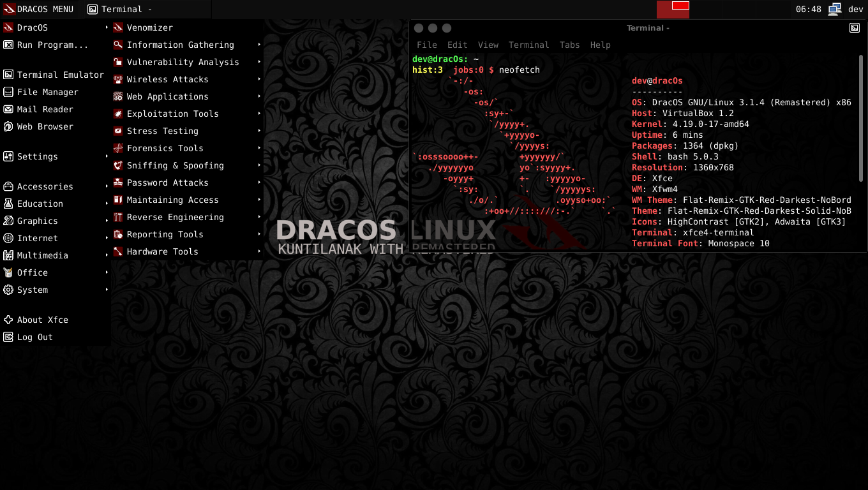Image resolution: width=868 pixels, height=490 pixels.
Task: Click the Reporting Tools icon
Action: [x=118, y=234]
